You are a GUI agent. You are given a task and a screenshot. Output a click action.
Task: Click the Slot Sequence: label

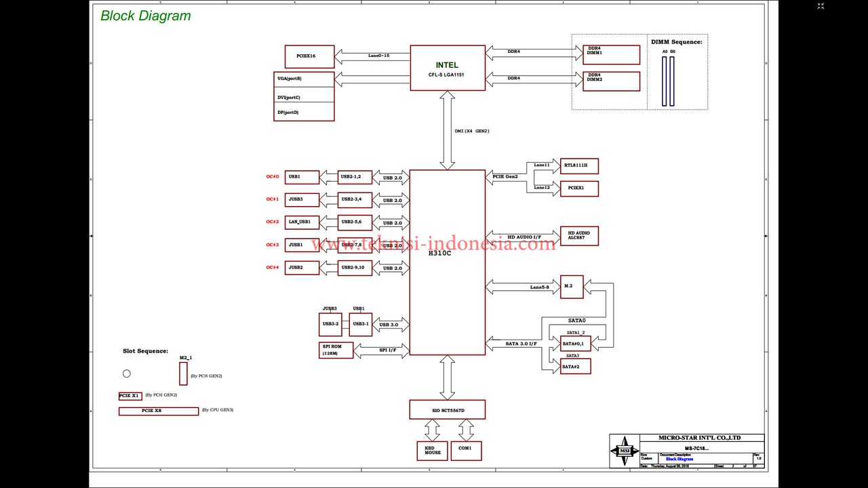point(145,351)
